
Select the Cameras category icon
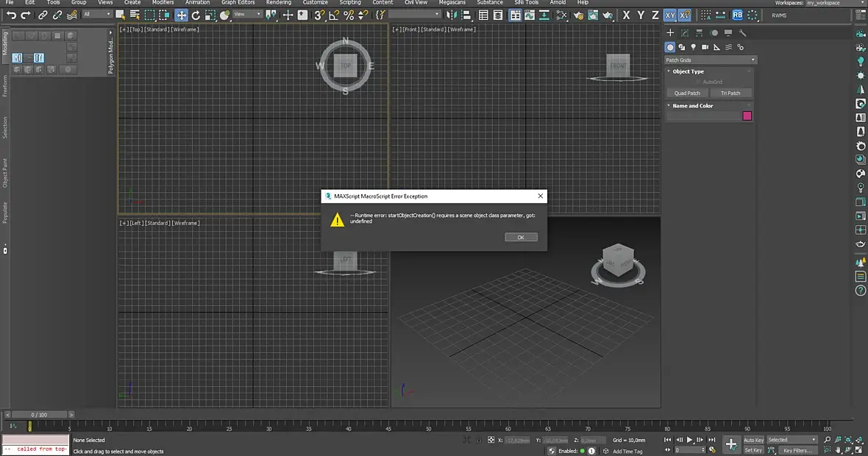(705, 48)
